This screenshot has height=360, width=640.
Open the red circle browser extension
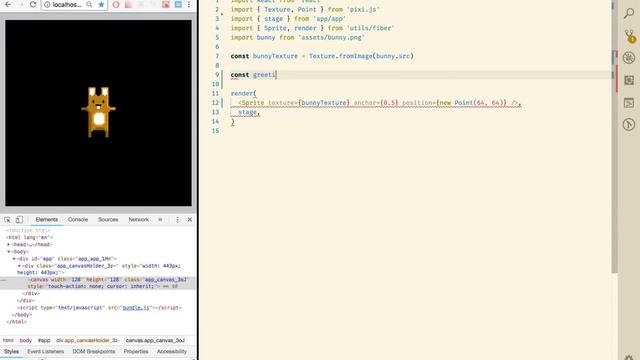point(116,5)
